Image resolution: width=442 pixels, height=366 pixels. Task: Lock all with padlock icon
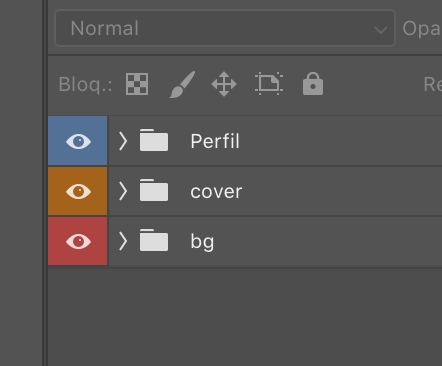coord(313,84)
